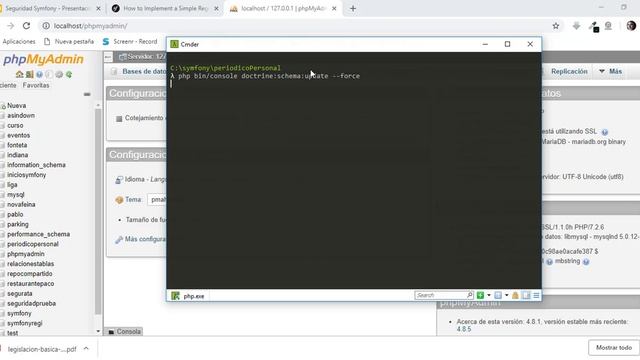Open the browser profile avatar
The width and height of the screenshot is (640, 360).
(x=631, y=26)
